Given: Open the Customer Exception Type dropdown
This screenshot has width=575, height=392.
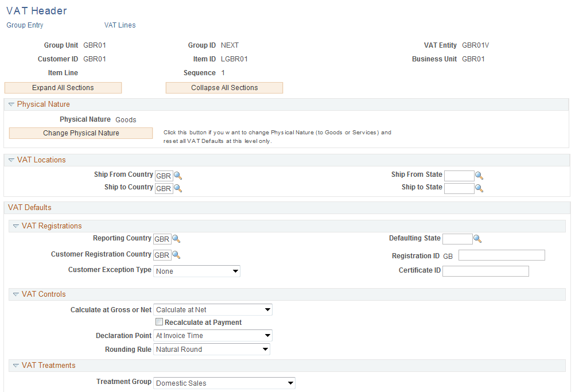Looking at the screenshot, I should tap(197, 270).
